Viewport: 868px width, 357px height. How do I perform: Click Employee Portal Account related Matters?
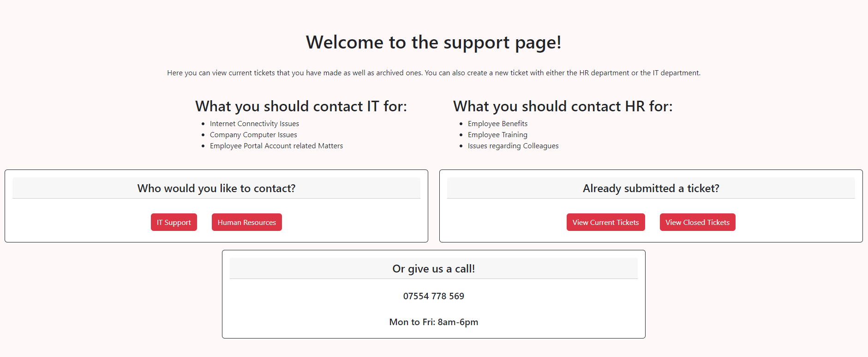click(x=276, y=145)
